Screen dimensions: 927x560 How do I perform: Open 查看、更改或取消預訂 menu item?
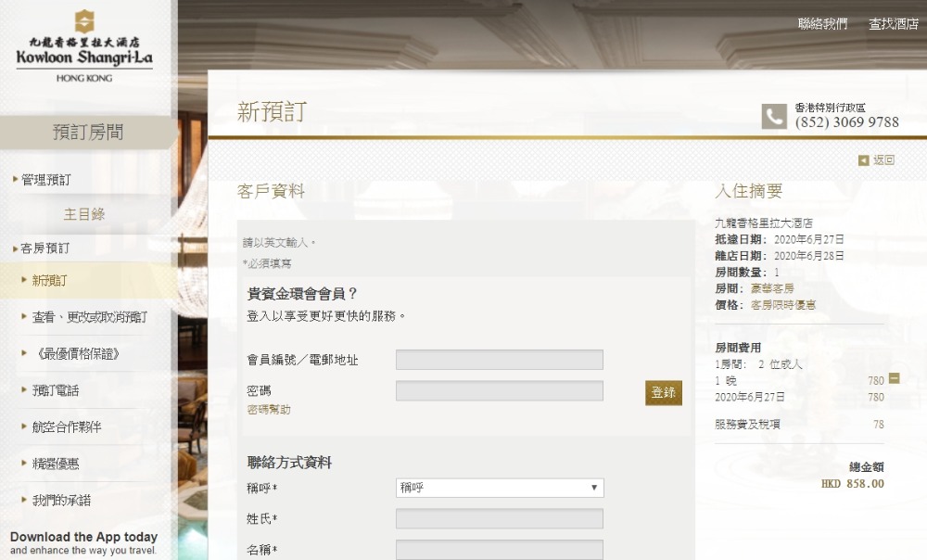pos(90,317)
